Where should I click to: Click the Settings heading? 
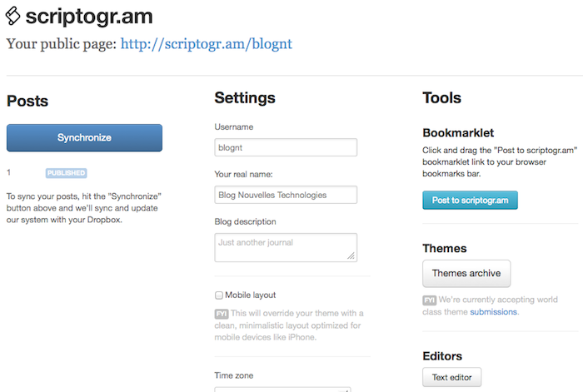click(x=245, y=98)
